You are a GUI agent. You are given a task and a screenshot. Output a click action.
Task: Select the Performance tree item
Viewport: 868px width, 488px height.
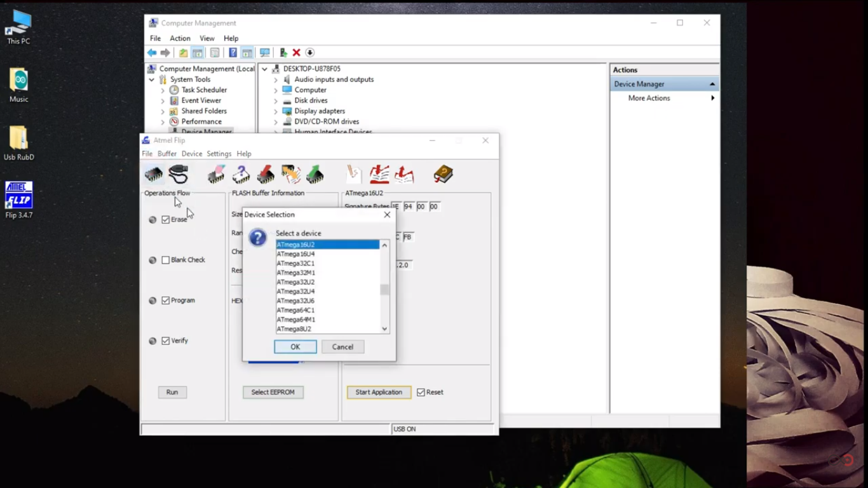pyautogui.click(x=201, y=122)
